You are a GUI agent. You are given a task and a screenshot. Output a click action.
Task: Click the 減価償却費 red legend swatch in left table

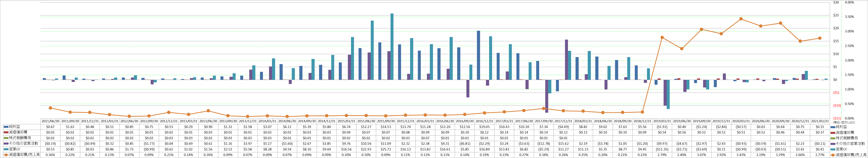click(x=6, y=132)
